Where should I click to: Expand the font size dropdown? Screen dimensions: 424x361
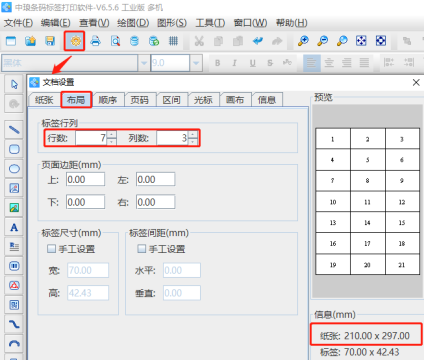196,63
